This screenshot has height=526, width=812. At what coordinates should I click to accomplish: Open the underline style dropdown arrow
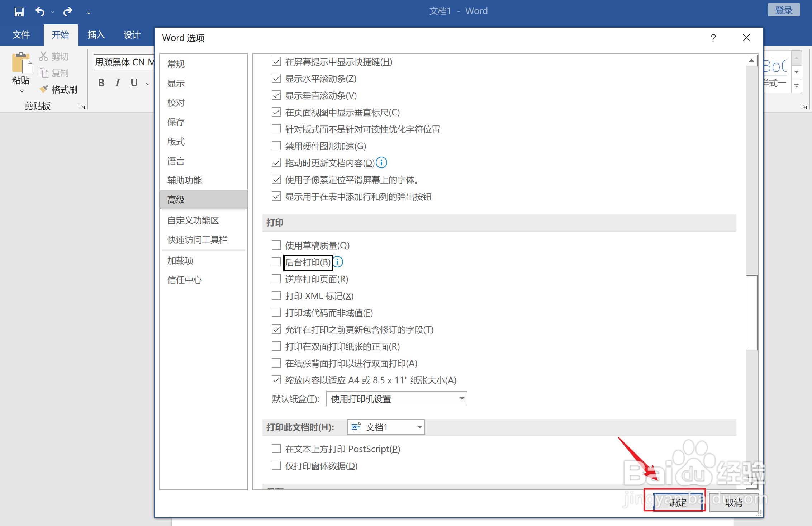(x=148, y=84)
